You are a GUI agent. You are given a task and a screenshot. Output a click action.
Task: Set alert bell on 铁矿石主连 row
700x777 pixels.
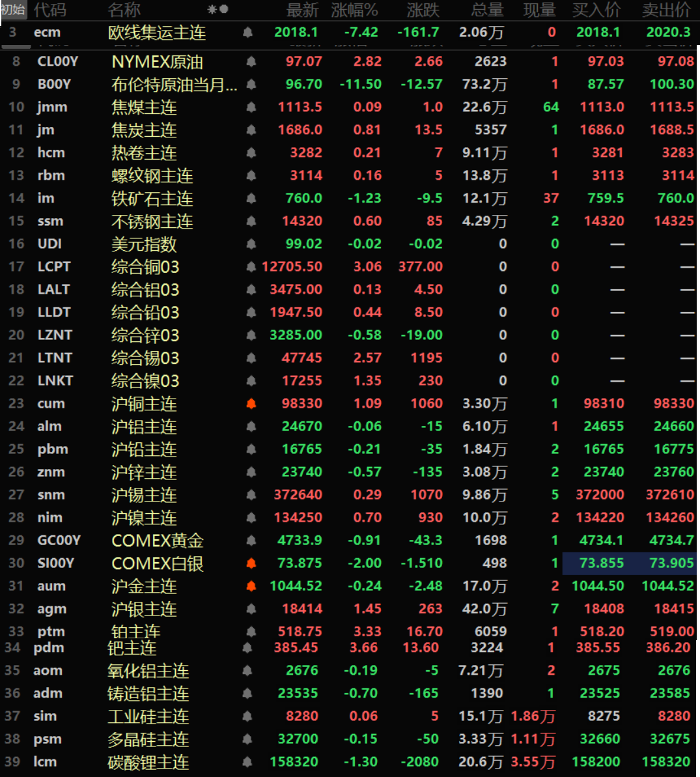coord(251,199)
